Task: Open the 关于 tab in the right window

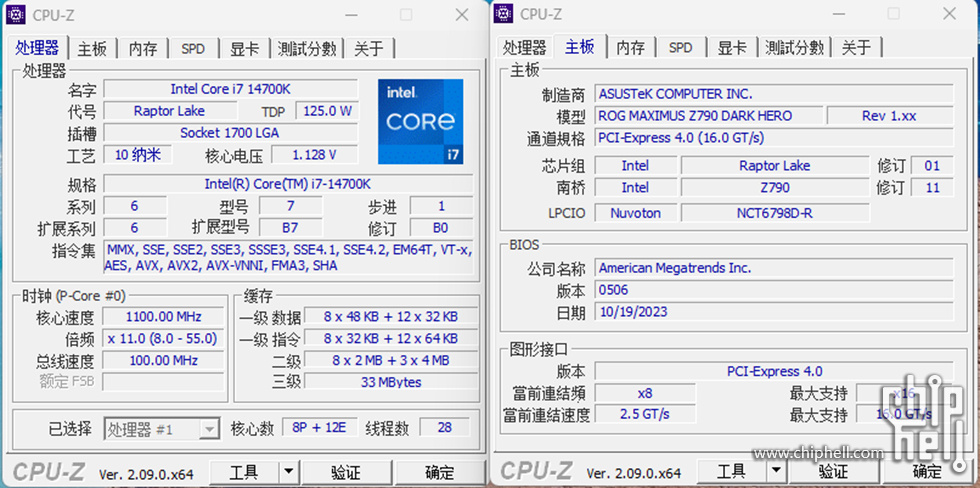Action: click(856, 48)
